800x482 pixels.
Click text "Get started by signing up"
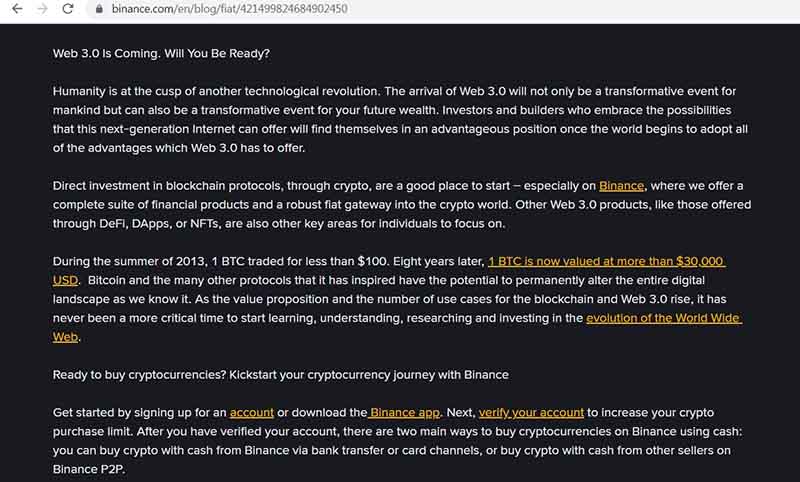click(x=139, y=412)
